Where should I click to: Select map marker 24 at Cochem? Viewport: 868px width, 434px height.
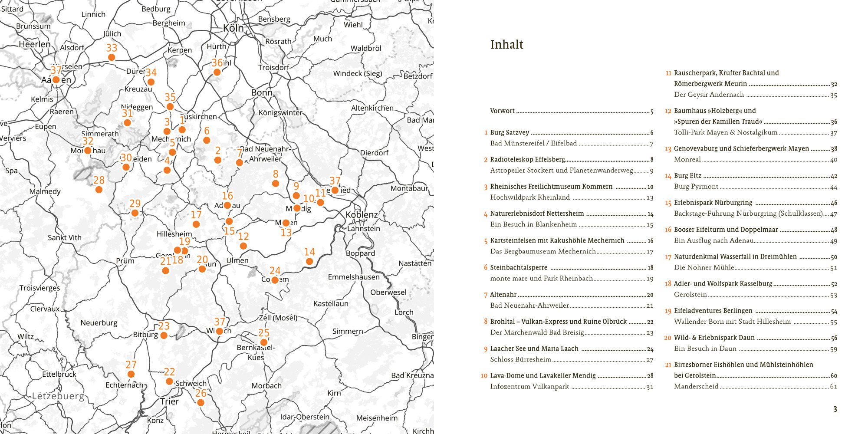275,280
